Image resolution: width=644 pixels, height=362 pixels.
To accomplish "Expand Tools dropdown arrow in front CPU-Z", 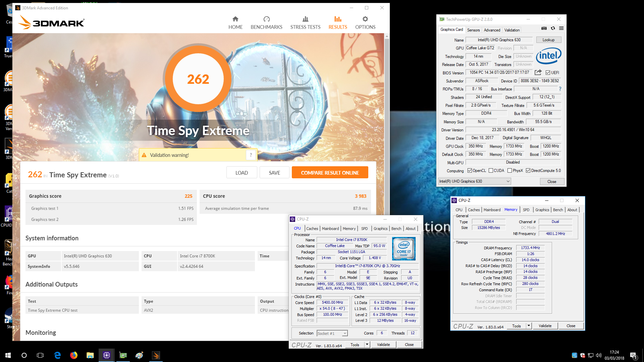I will tap(367, 345).
